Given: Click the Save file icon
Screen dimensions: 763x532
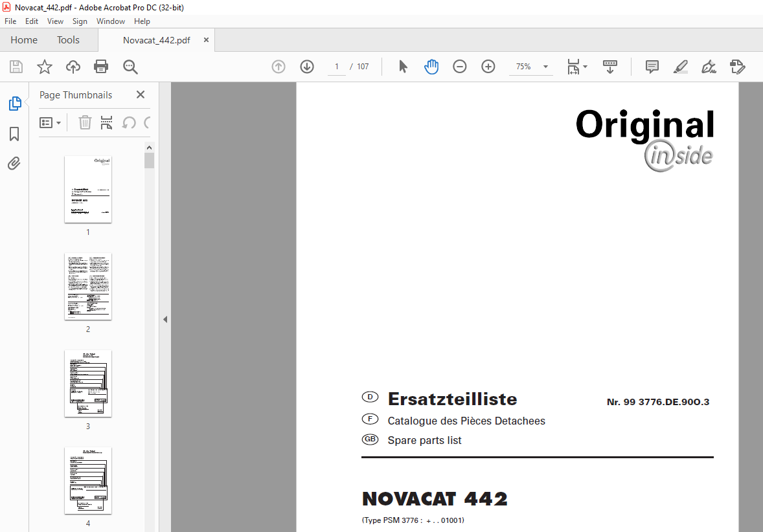Looking at the screenshot, I should (16, 67).
